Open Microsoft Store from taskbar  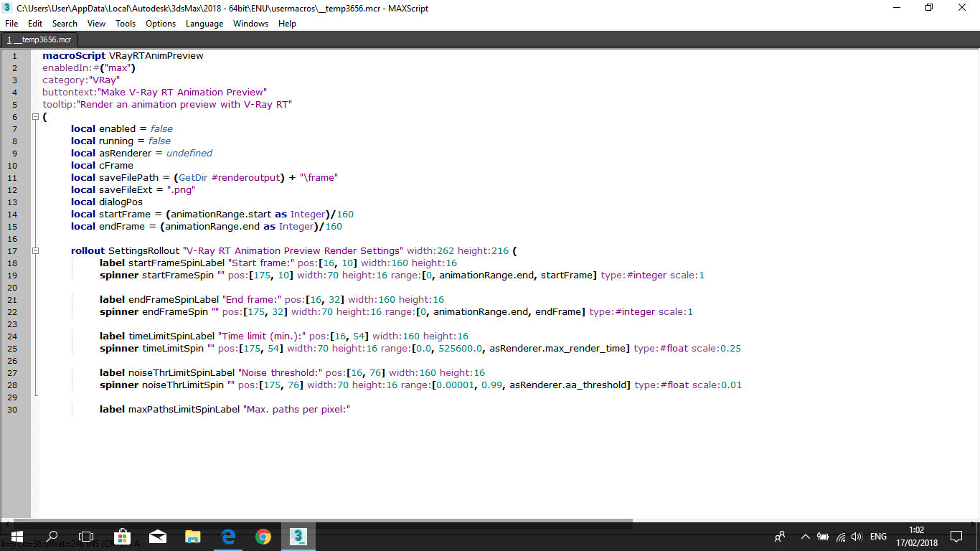[122, 536]
